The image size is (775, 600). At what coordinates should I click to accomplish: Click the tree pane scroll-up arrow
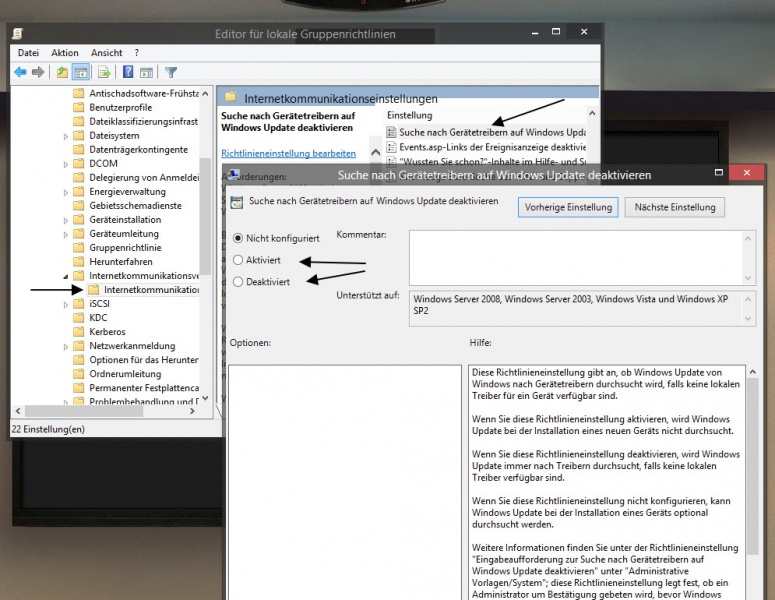pyautogui.click(x=206, y=93)
